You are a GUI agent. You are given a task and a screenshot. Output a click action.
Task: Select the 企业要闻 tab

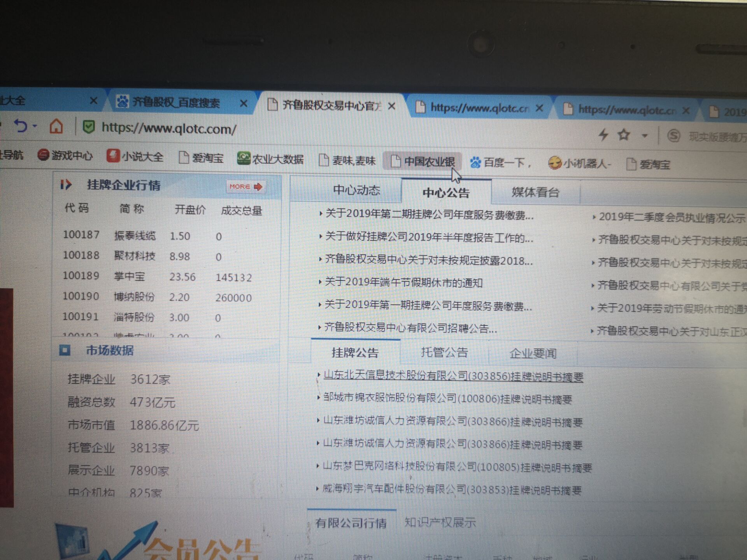(533, 353)
